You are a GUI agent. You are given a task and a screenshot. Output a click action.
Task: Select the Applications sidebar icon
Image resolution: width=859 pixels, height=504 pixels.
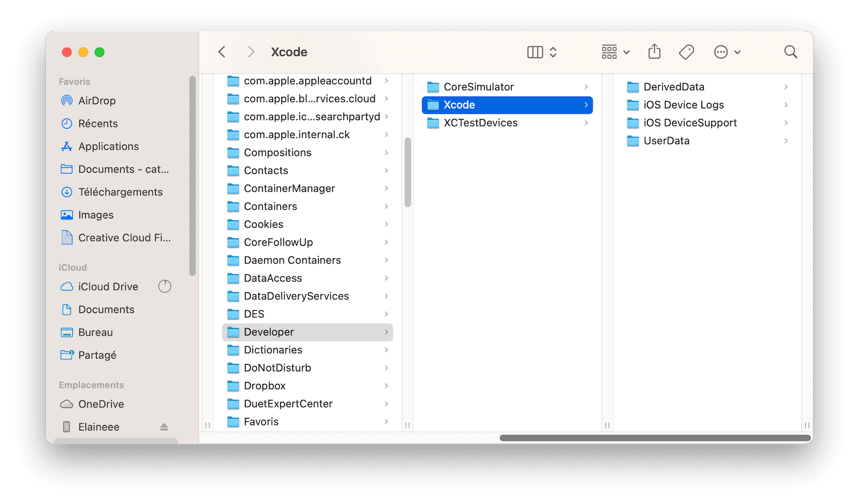67,146
